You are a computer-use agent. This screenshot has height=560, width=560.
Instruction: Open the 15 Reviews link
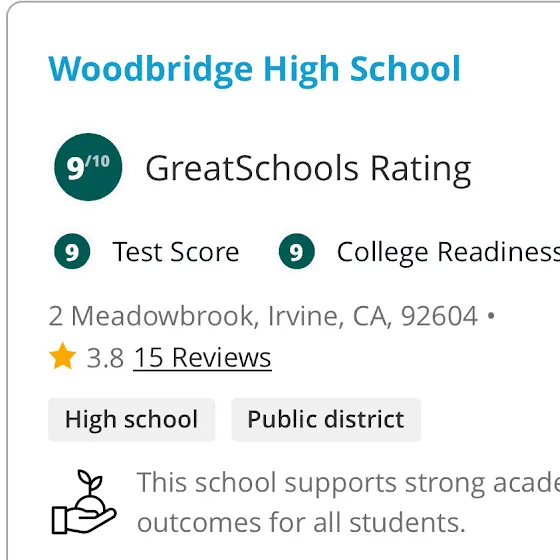tap(202, 358)
